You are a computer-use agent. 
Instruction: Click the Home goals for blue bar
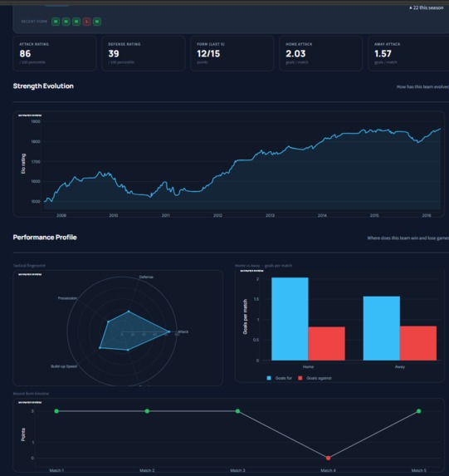pyautogui.click(x=290, y=319)
